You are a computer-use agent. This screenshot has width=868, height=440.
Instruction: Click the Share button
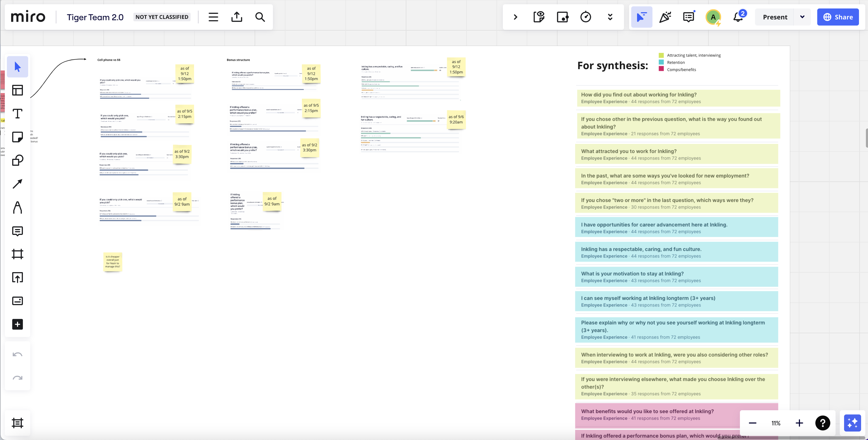pos(838,17)
